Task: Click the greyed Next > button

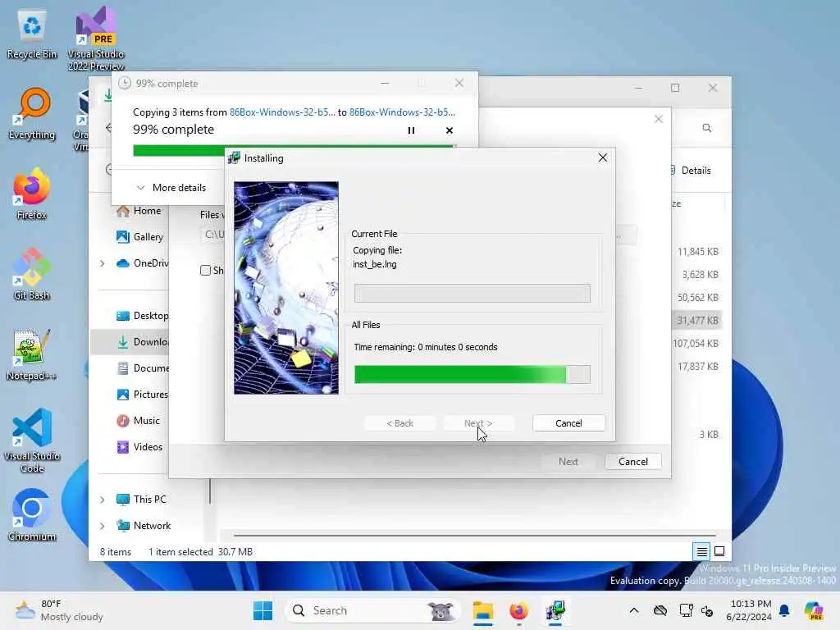Action: pos(478,423)
